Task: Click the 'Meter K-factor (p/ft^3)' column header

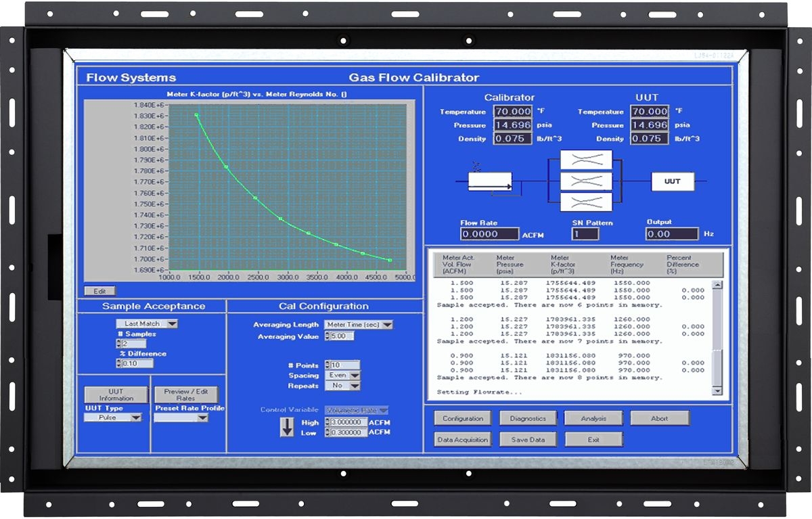Action: [x=563, y=265]
